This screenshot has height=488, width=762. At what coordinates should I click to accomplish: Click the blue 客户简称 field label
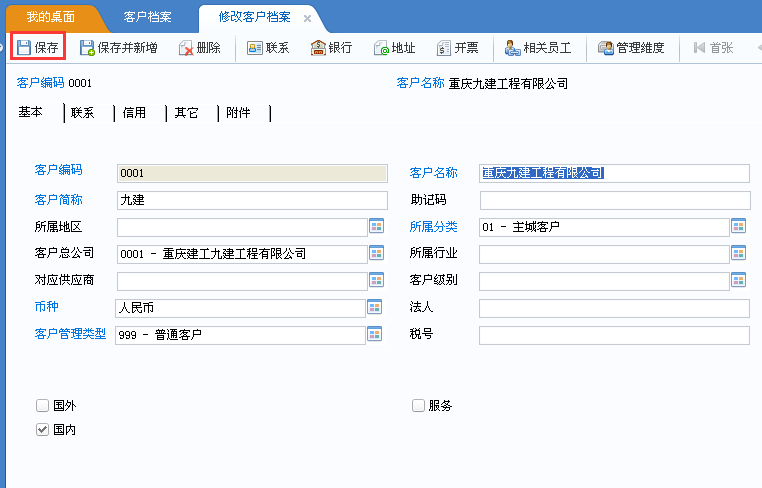(58, 200)
